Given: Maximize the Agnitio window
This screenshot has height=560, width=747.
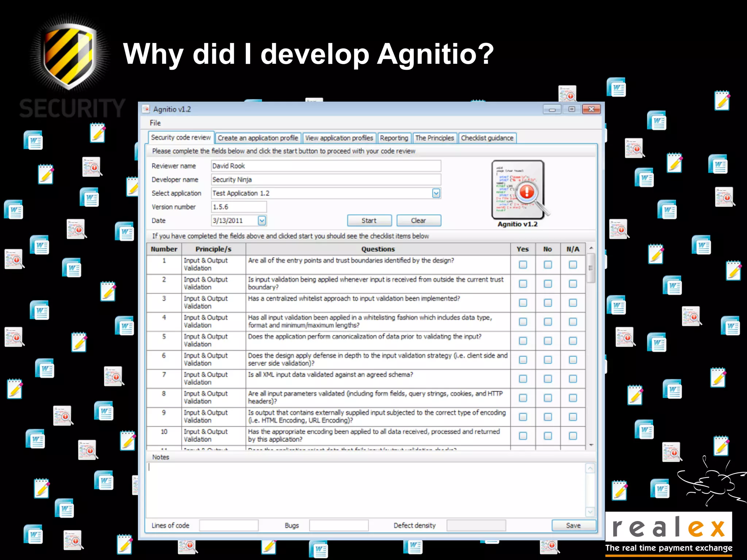Looking at the screenshot, I should [x=572, y=109].
